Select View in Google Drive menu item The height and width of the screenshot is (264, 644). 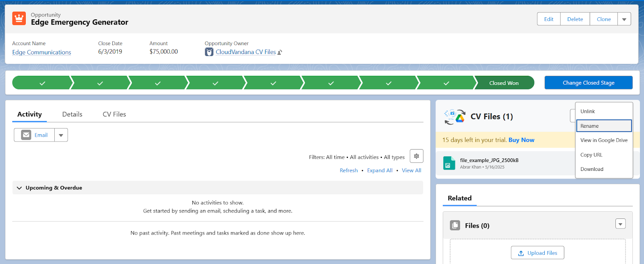click(604, 140)
